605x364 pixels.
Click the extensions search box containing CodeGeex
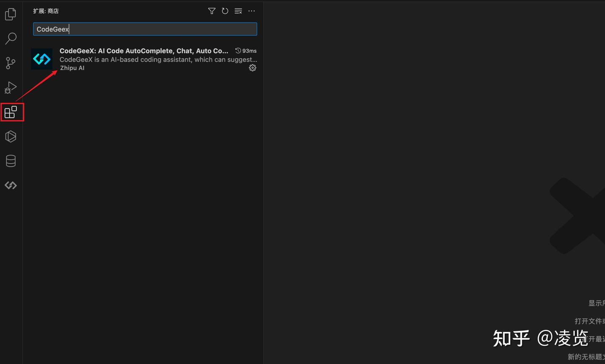[x=145, y=29]
